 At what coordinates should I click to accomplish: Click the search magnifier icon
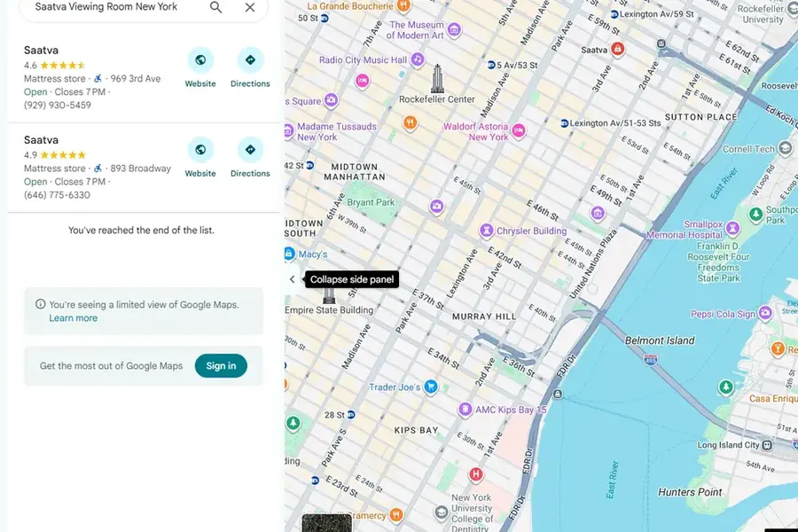point(215,7)
